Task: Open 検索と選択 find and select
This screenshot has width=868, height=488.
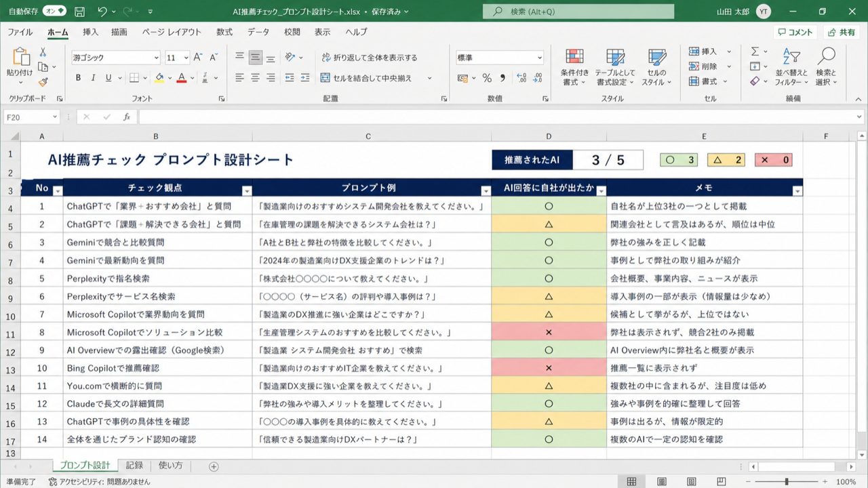Action: coord(826,67)
